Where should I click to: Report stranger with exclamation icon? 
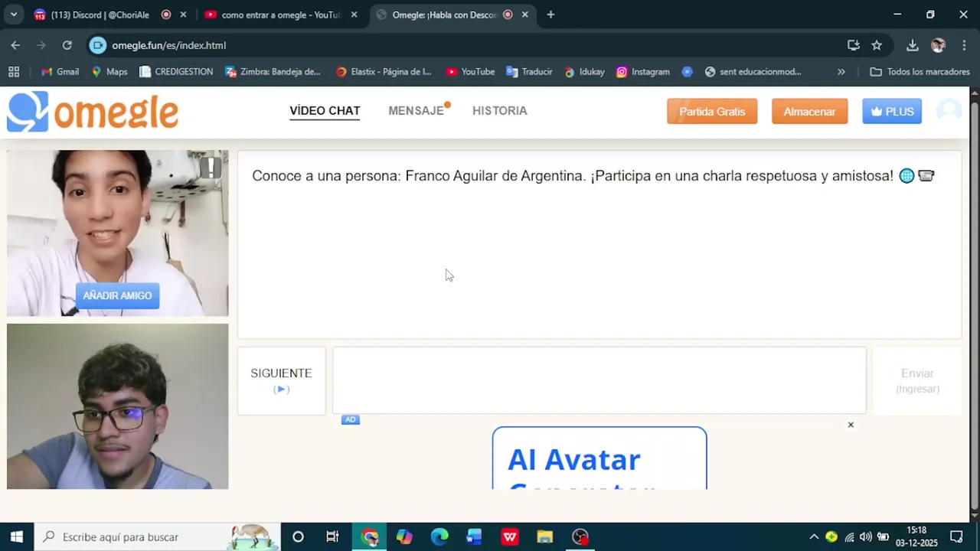coord(211,167)
